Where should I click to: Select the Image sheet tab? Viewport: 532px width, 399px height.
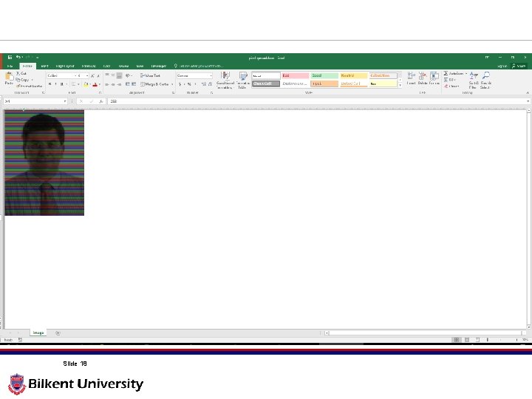coord(38,332)
